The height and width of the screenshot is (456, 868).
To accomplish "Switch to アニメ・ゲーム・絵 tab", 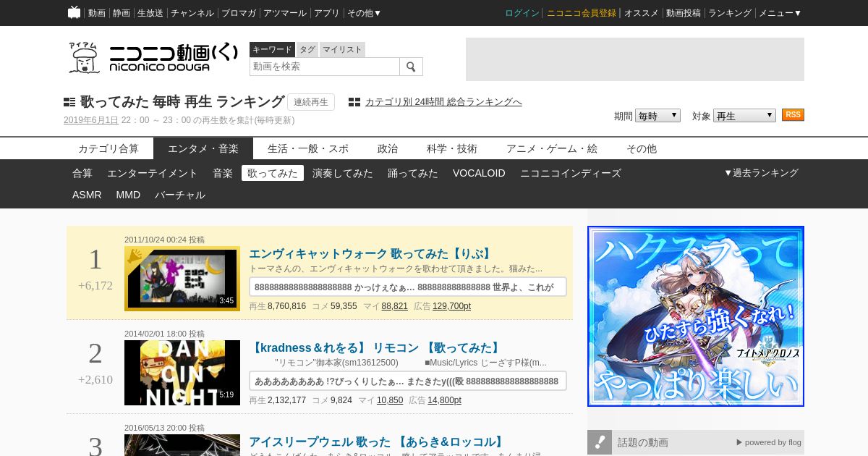I will 552,148.
